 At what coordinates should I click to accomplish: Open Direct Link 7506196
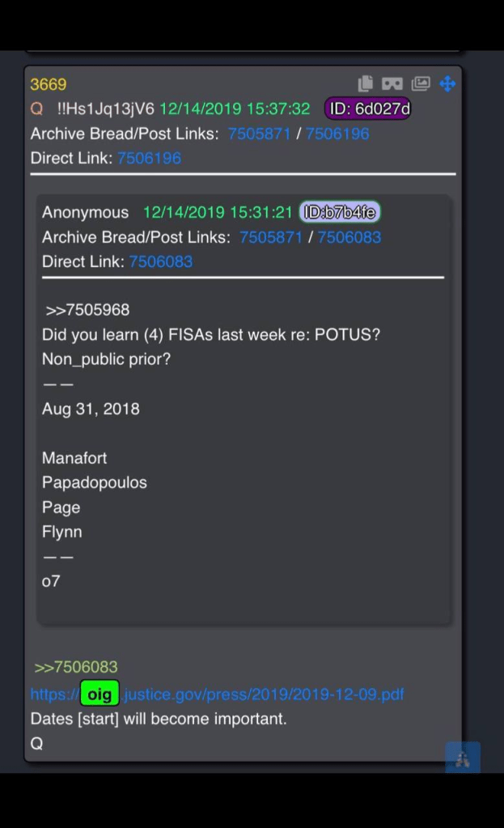pos(149,158)
